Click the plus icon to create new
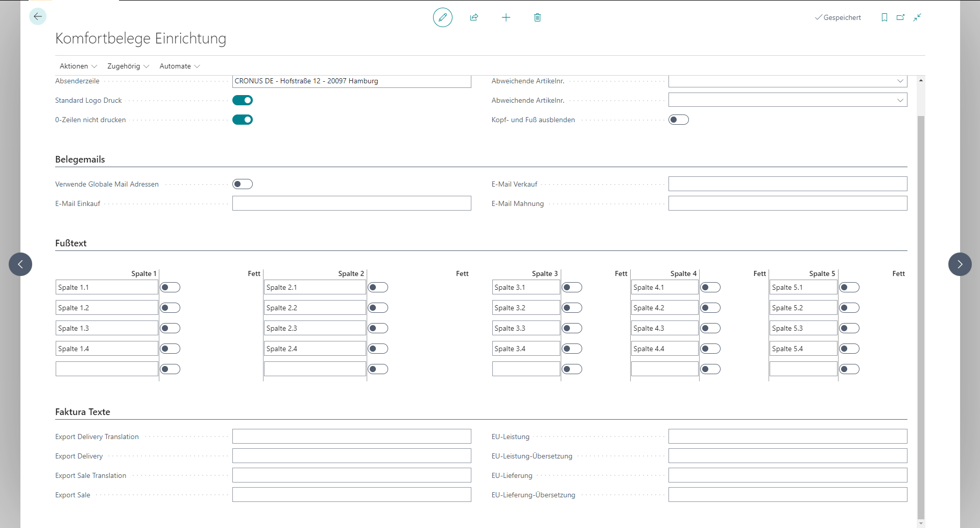Viewport: 980px width, 528px height. (506, 17)
